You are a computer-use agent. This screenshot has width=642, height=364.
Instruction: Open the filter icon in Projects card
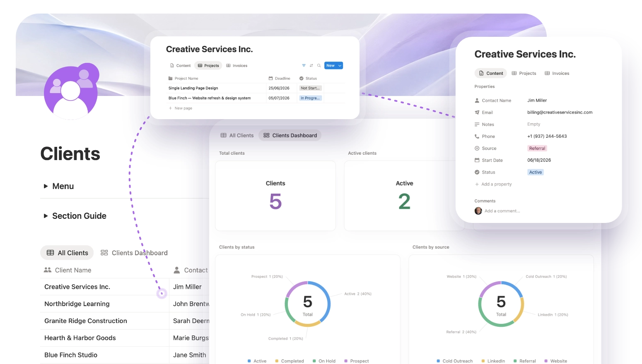304,65
